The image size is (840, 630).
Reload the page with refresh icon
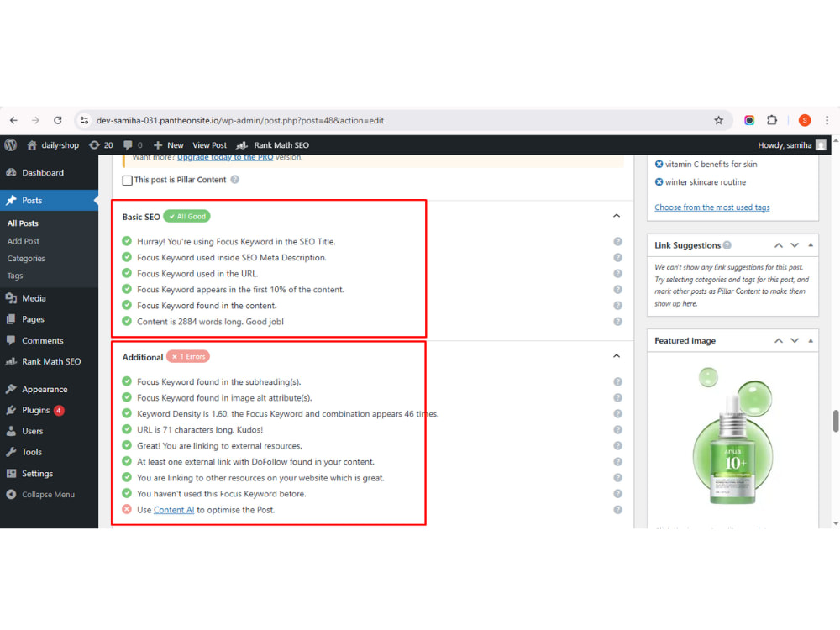[x=58, y=120]
